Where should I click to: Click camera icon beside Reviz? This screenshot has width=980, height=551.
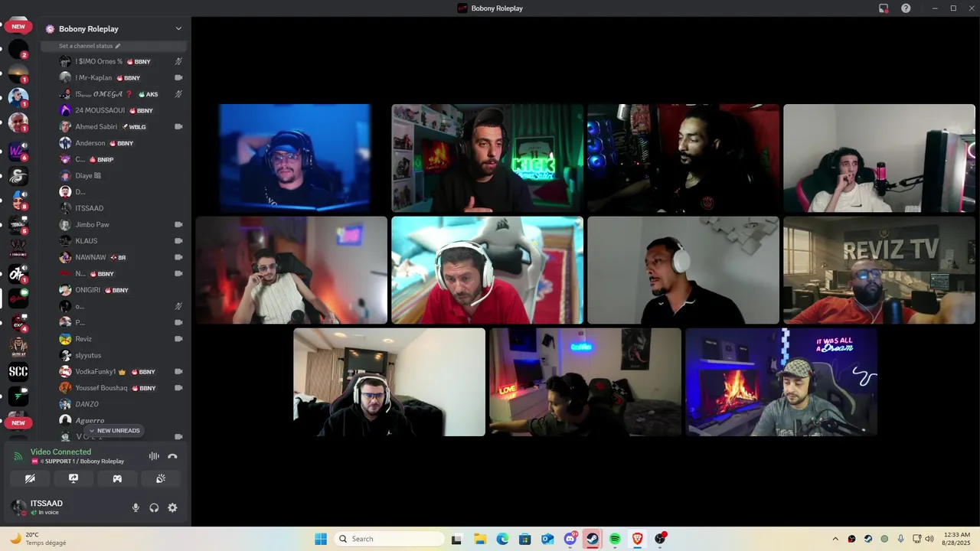click(178, 338)
